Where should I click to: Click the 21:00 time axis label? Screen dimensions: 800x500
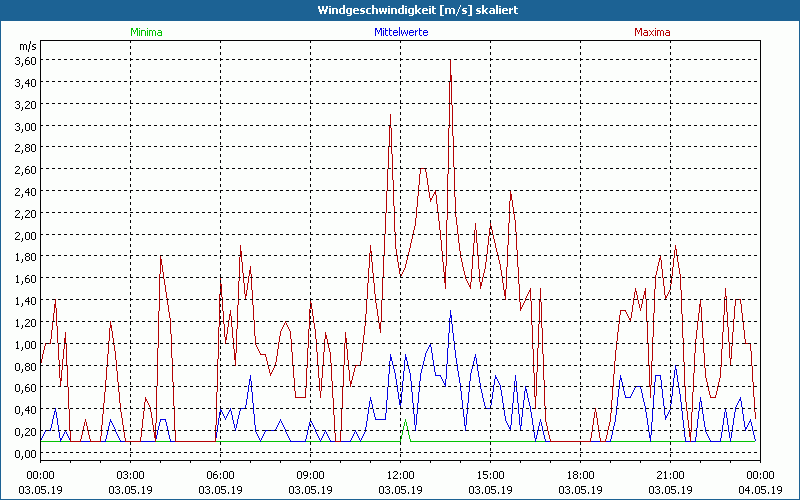click(670, 475)
